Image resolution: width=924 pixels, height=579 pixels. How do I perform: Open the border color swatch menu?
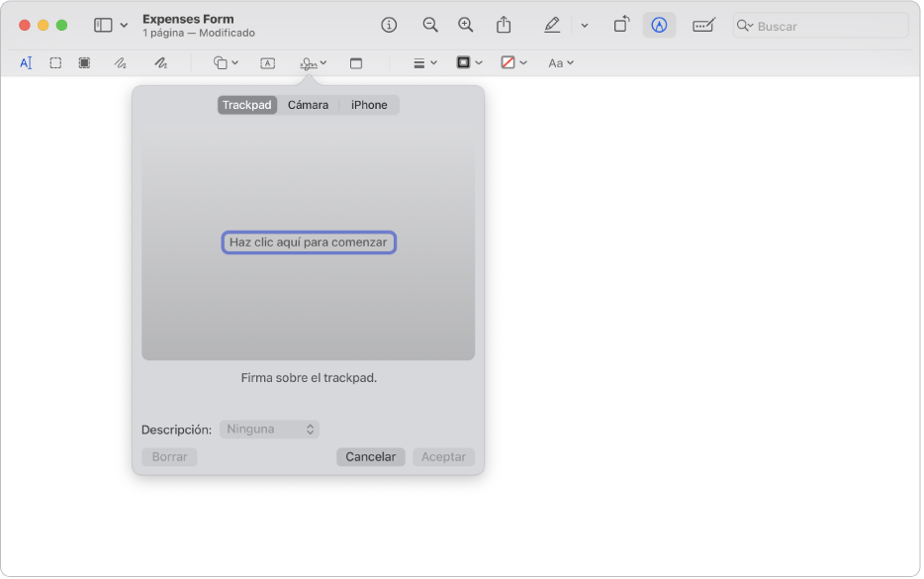coord(468,62)
